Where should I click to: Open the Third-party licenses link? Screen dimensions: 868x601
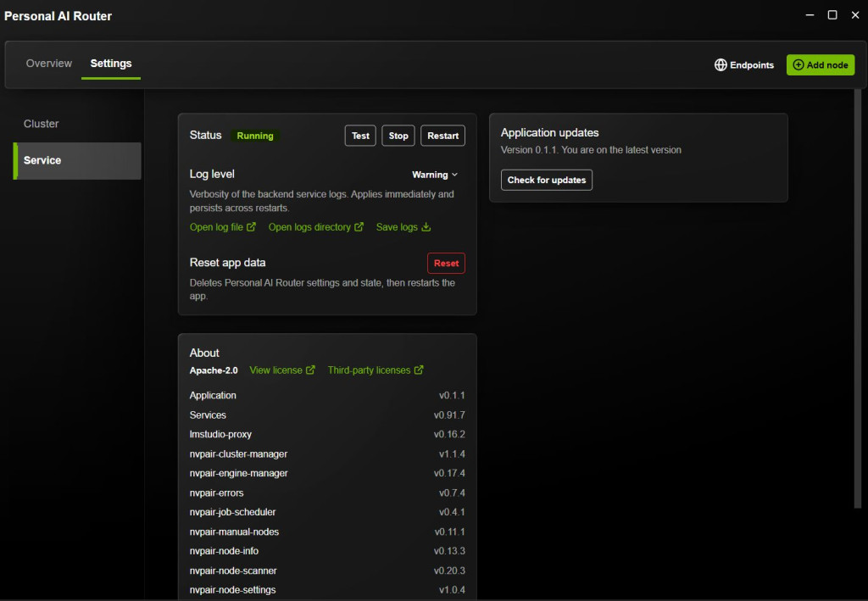[376, 370]
